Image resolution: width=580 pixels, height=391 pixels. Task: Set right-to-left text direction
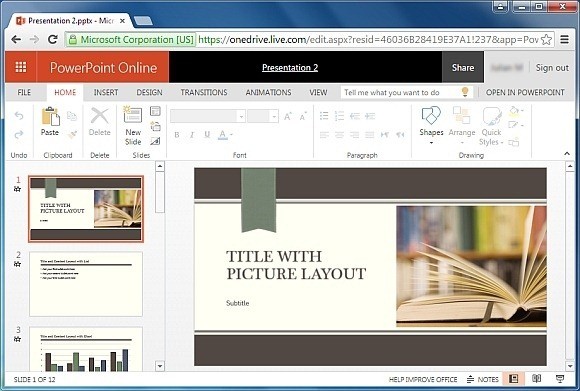(400, 135)
